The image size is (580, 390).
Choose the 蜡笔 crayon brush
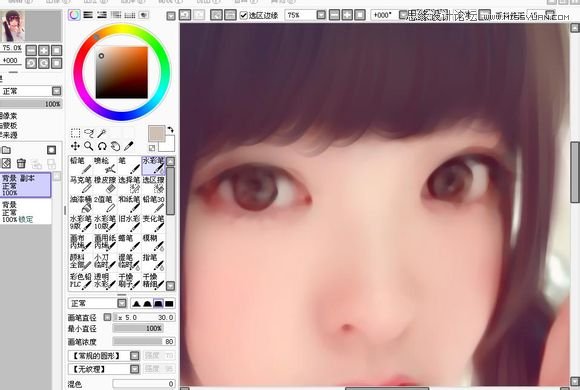pyautogui.click(x=129, y=242)
